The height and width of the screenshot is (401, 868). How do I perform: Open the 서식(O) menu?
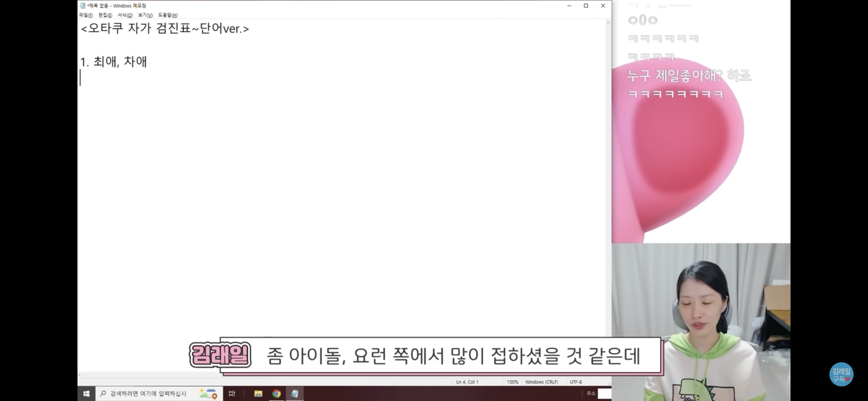pos(125,15)
